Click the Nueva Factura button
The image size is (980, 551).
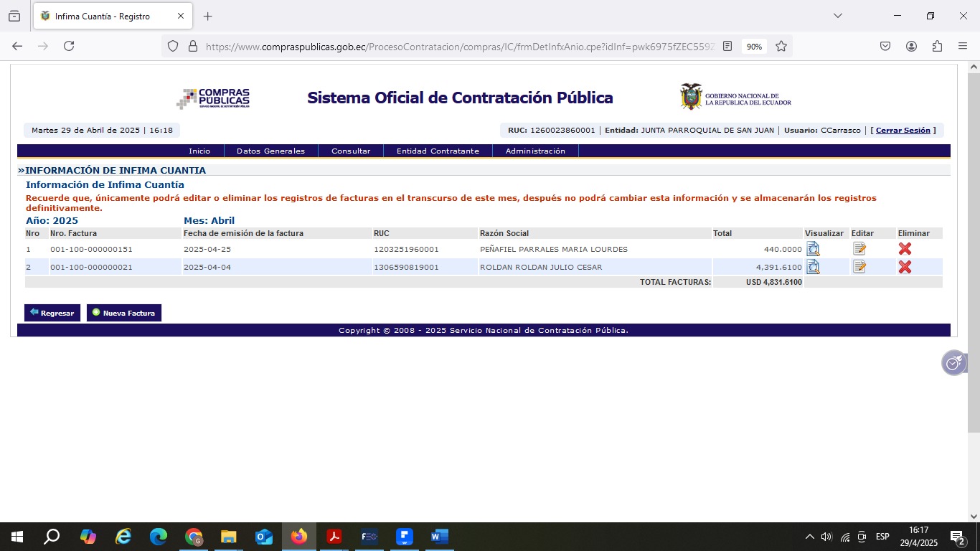[x=124, y=313]
